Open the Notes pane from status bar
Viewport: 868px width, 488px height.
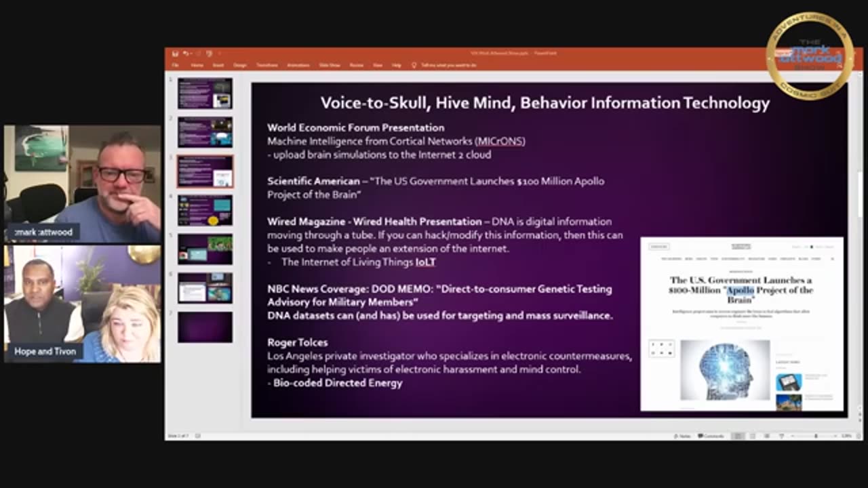click(683, 436)
